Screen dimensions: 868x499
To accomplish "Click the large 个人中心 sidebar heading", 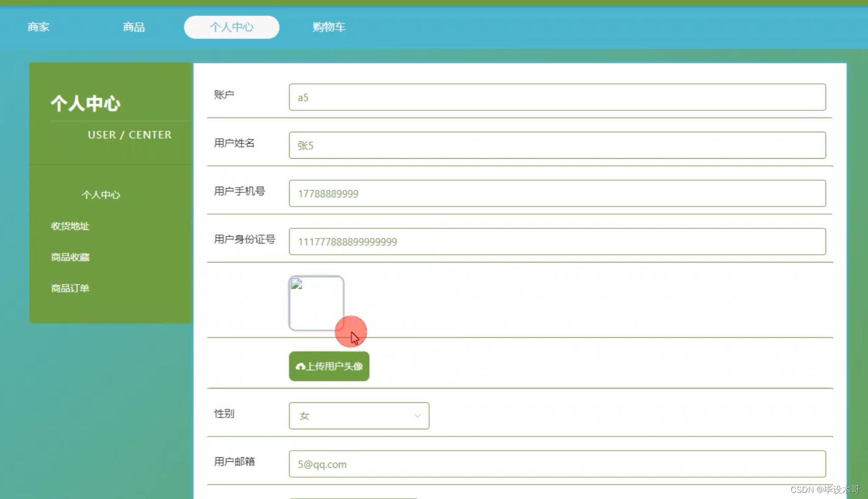I will coord(86,103).
